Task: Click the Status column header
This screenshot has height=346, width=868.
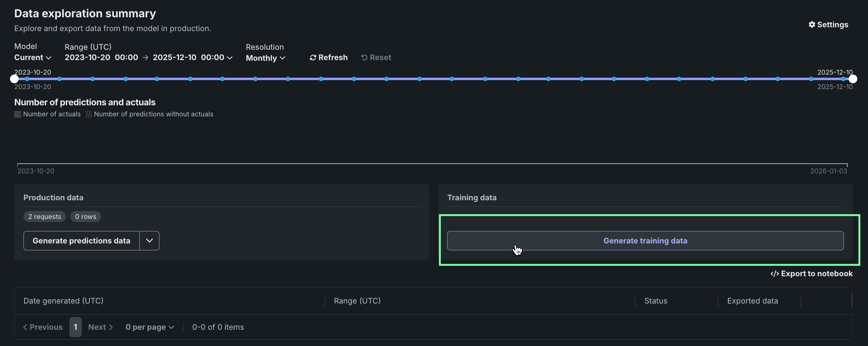Action: pyautogui.click(x=656, y=301)
